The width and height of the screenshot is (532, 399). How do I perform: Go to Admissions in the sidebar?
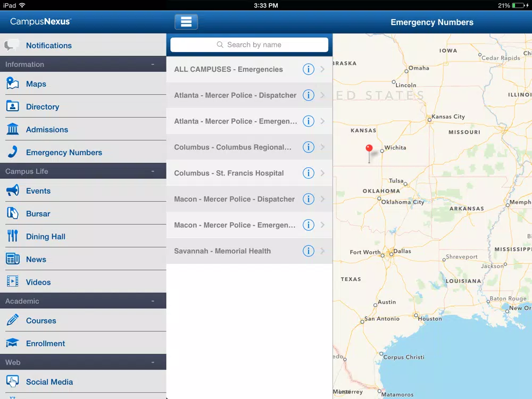(83, 129)
